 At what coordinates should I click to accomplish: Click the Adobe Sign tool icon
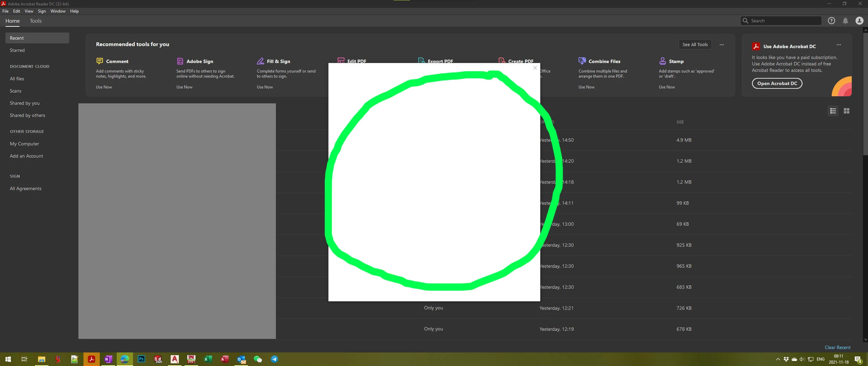coord(180,61)
